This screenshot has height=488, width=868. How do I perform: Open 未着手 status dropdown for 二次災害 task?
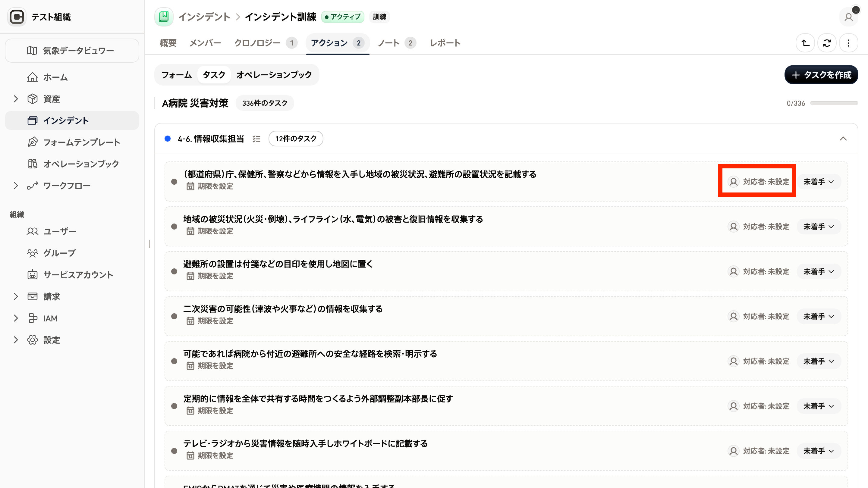(x=819, y=316)
